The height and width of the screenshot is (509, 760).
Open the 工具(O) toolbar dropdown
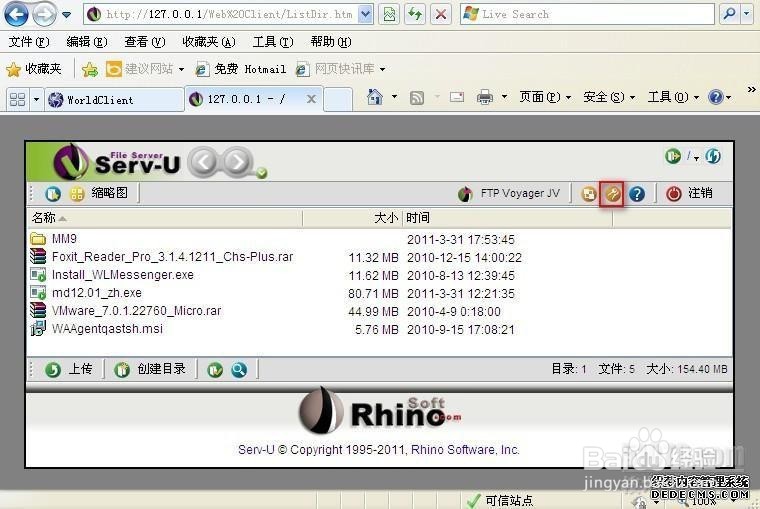673,97
